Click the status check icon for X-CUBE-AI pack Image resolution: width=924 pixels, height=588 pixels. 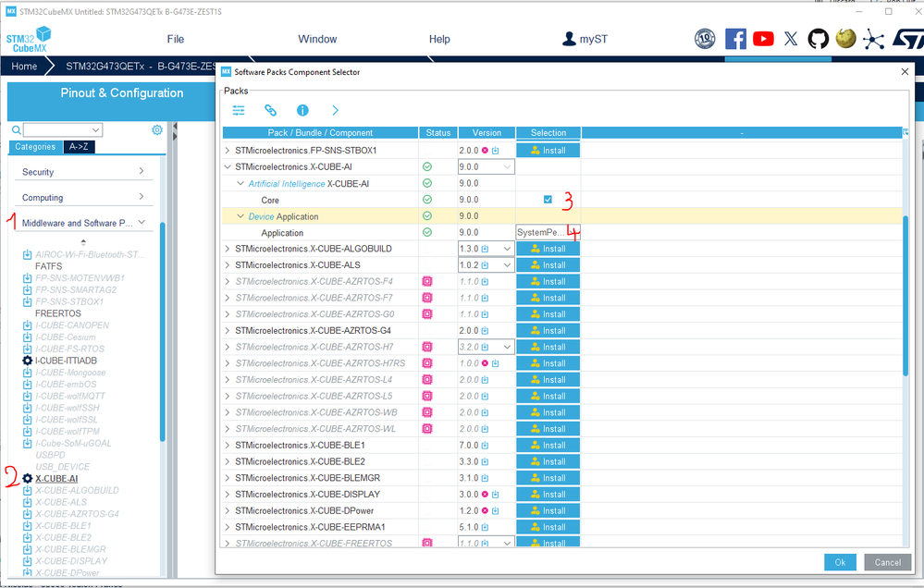point(427,166)
